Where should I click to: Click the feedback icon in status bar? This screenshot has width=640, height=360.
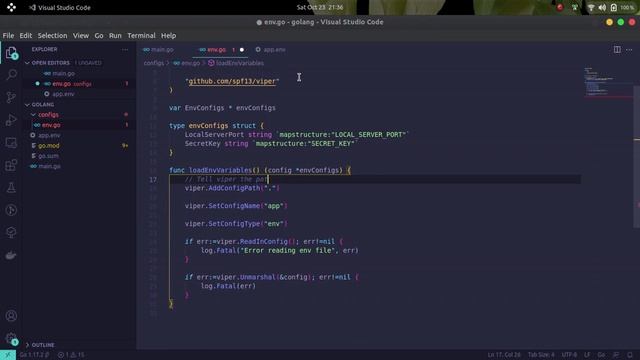[x=616, y=355]
